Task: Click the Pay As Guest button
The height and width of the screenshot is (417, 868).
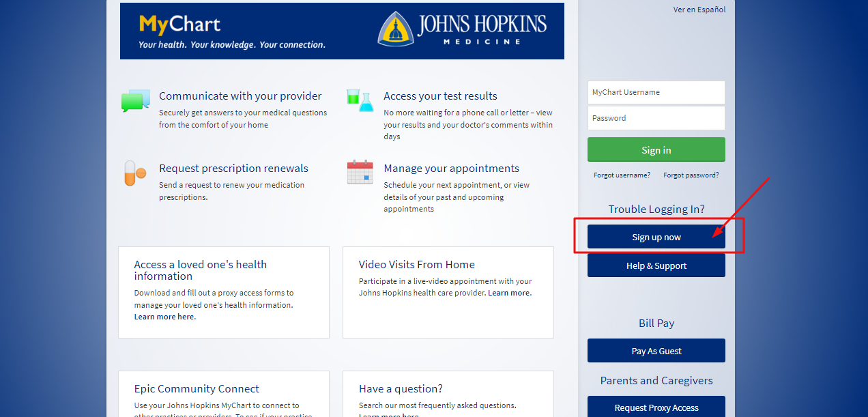Action: [656, 350]
